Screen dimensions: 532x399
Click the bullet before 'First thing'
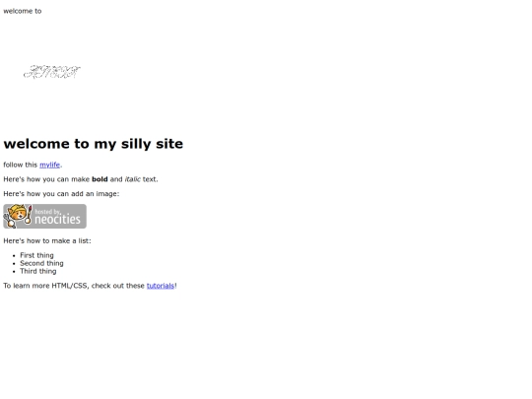(14, 256)
